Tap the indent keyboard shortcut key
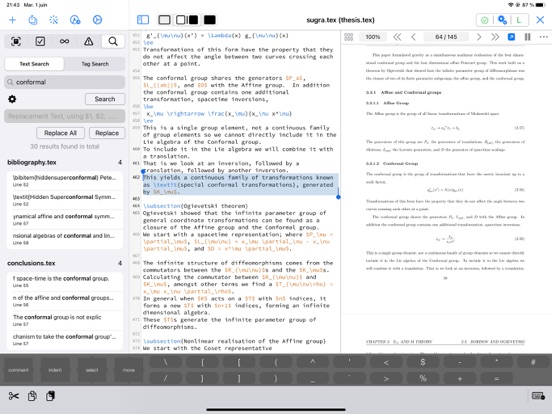The image size is (552, 414). [x=55, y=370]
